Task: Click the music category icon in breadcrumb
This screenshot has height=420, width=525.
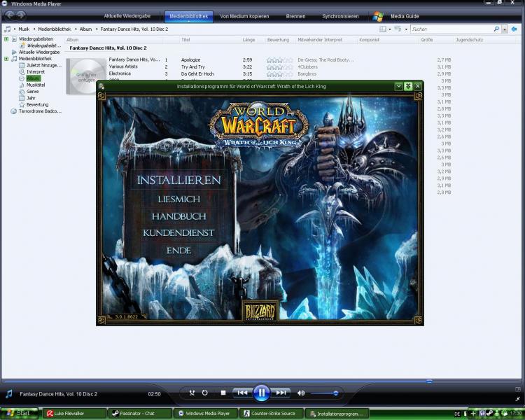Action: [8, 29]
